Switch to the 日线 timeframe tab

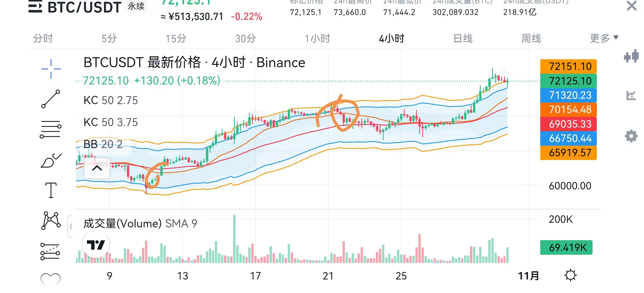[x=463, y=38]
